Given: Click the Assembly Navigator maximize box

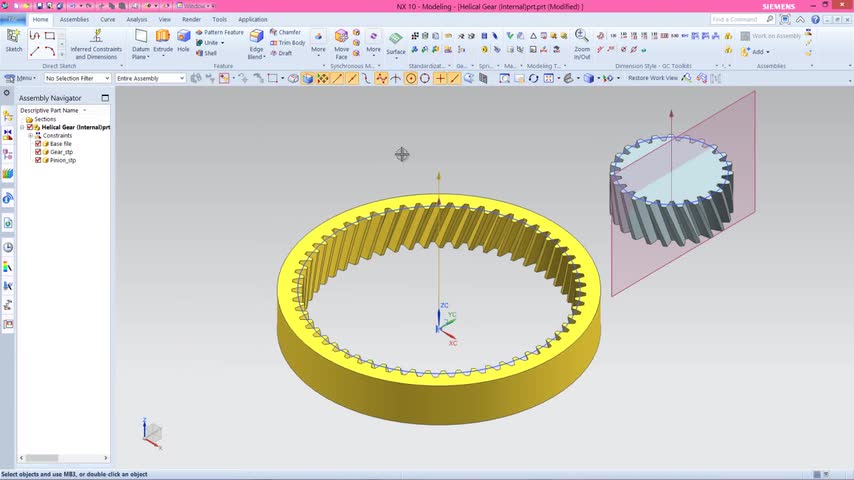Looking at the screenshot, I should [105, 98].
